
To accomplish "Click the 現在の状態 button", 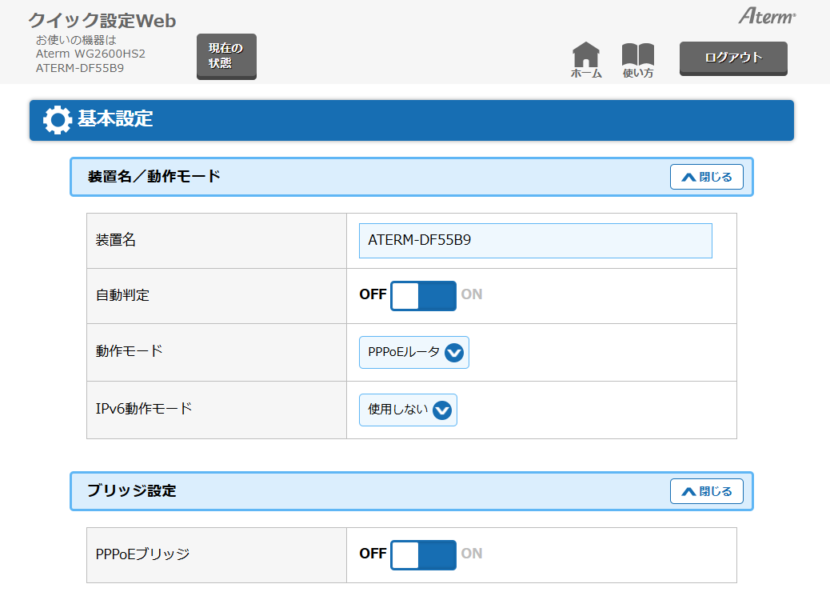I will (x=226, y=56).
